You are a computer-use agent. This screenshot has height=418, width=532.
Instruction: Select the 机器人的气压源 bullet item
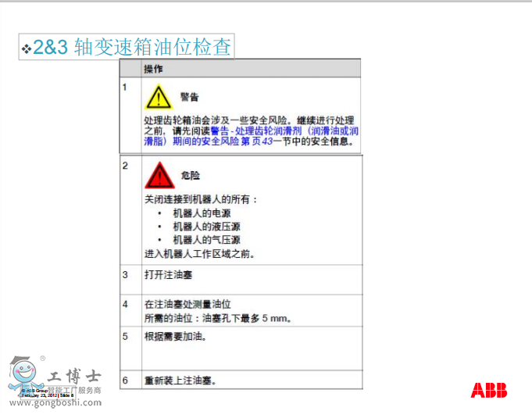206,240
